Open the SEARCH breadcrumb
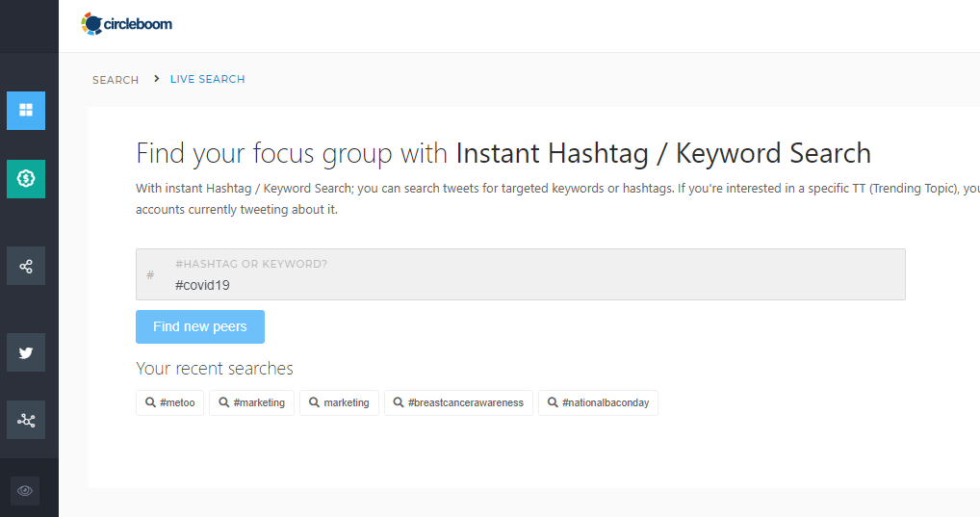980x517 pixels. tap(116, 80)
